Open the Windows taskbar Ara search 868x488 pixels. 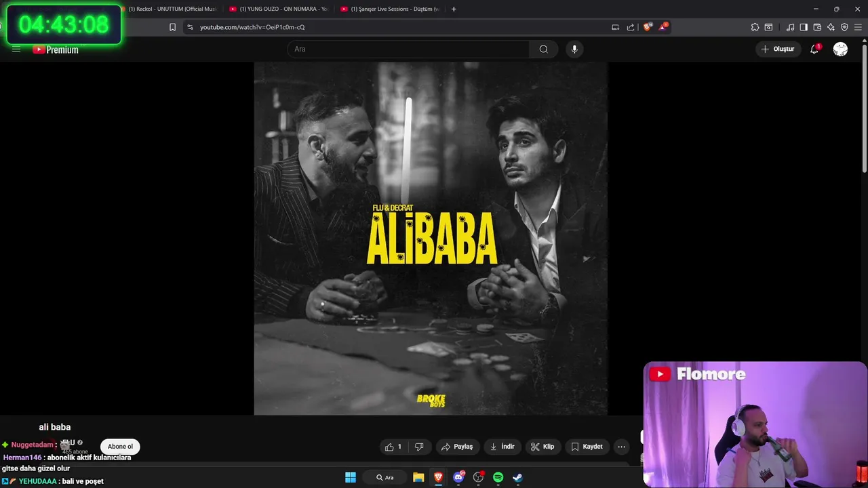pyautogui.click(x=386, y=477)
